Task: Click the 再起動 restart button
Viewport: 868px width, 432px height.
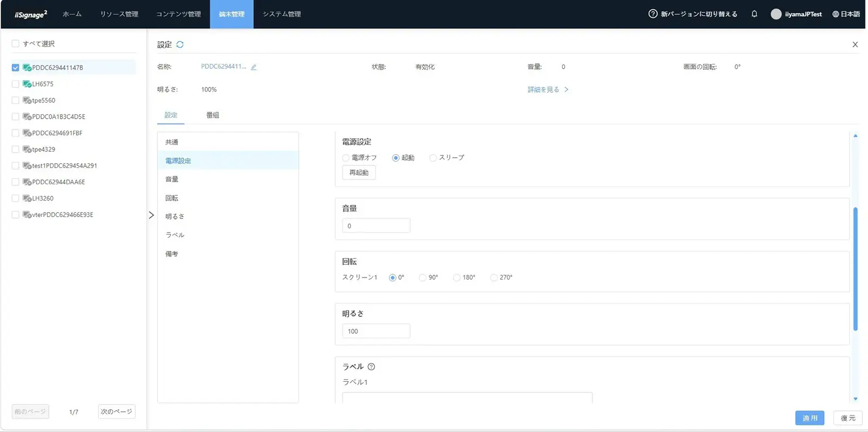Action: pos(359,172)
